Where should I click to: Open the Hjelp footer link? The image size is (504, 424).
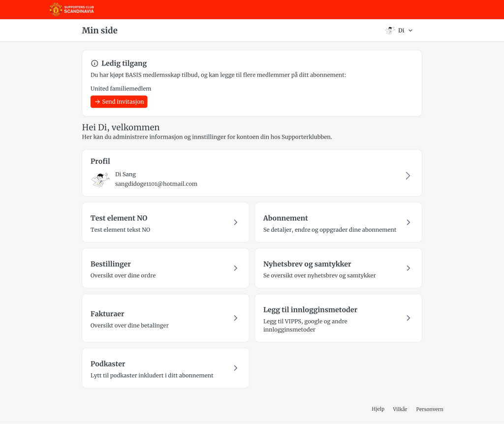pyautogui.click(x=378, y=409)
